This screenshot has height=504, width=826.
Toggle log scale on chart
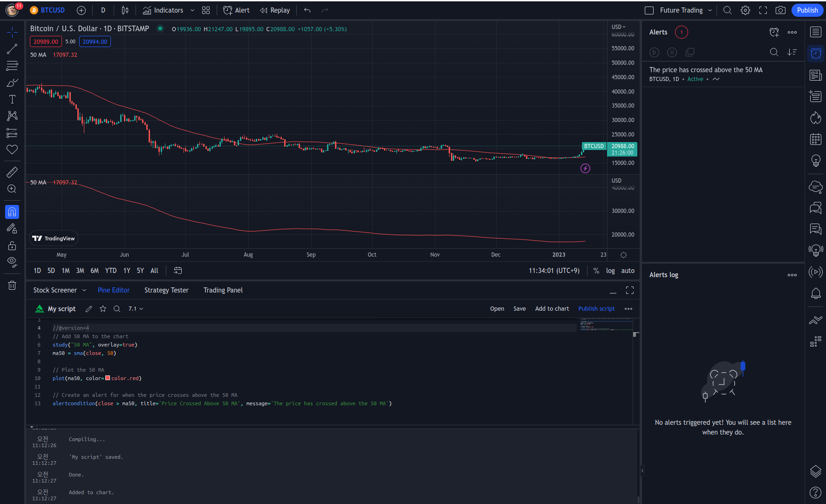(610, 271)
